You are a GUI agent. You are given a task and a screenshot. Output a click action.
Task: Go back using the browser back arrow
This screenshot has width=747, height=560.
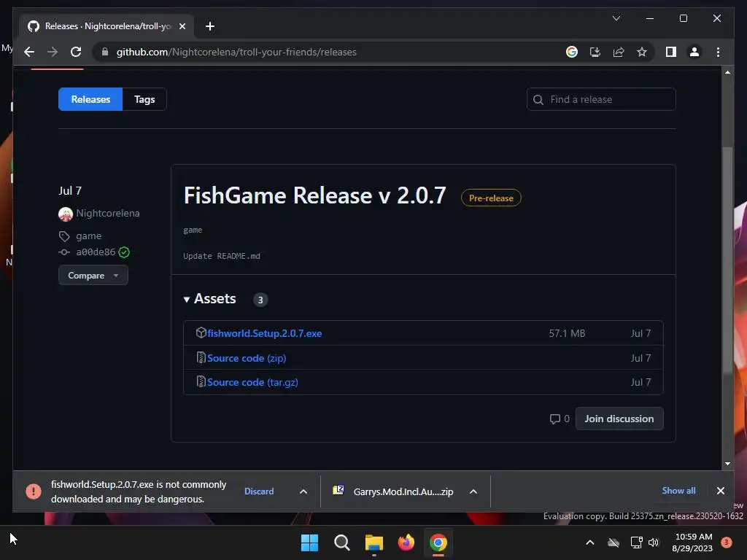tap(29, 52)
